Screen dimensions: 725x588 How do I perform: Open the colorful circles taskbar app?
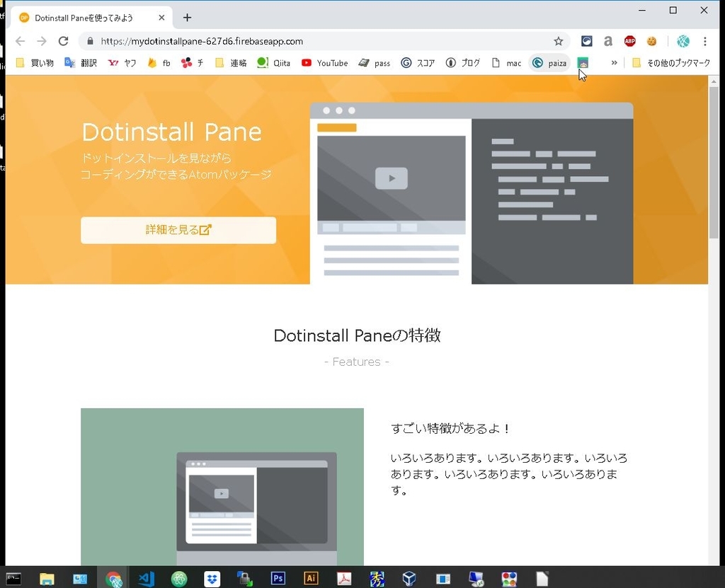point(509,578)
